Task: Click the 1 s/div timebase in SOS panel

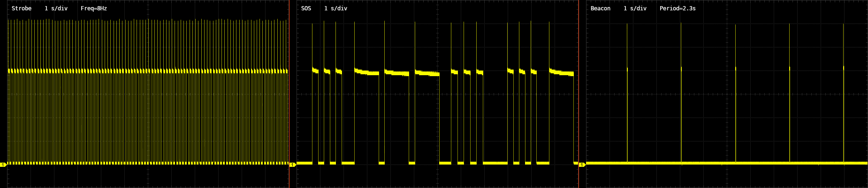Action: coord(335,8)
